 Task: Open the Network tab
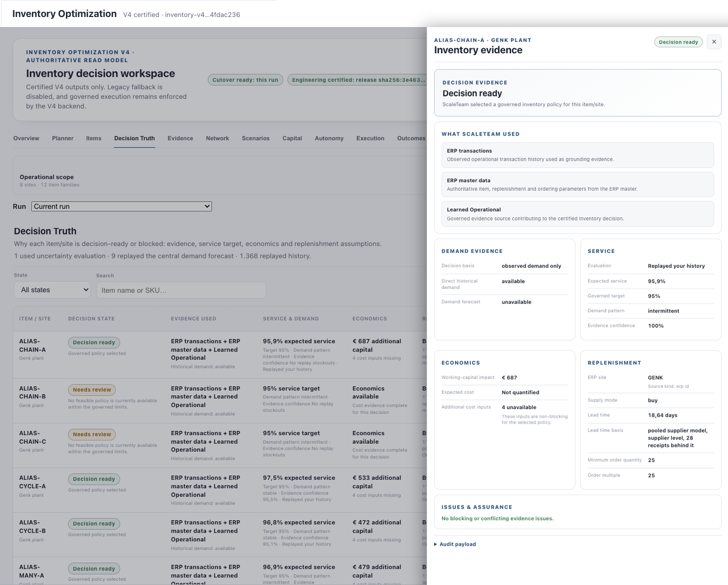(x=217, y=138)
